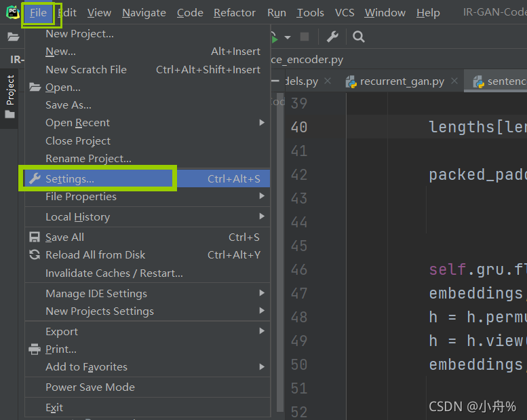Click line number 40 in the gutter
Image resolution: width=527 pixels, height=420 pixels.
(299, 127)
